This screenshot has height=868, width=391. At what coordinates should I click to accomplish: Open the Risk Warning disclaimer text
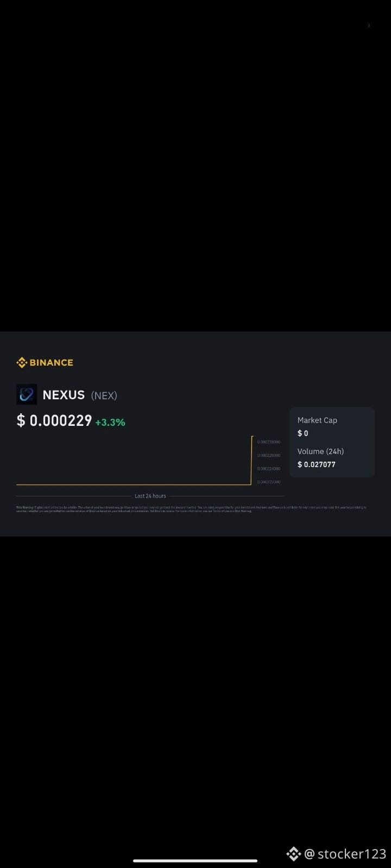point(191,509)
